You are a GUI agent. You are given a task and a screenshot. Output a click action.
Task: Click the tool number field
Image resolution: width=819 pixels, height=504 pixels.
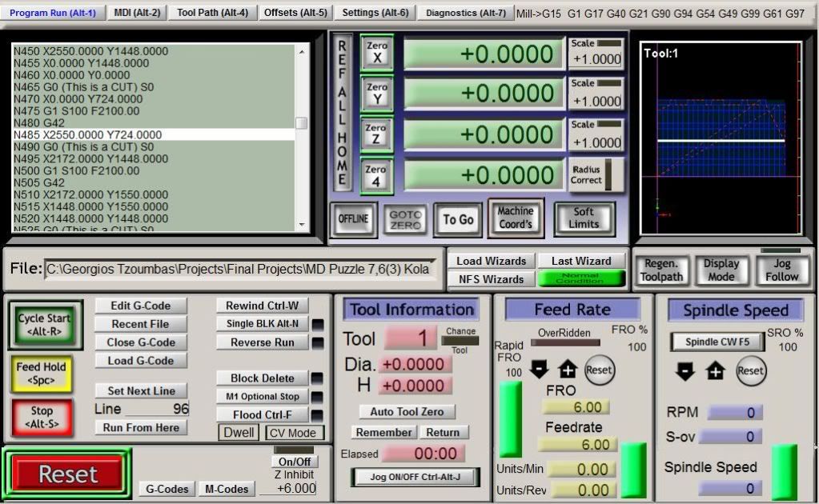(x=411, y=338)
